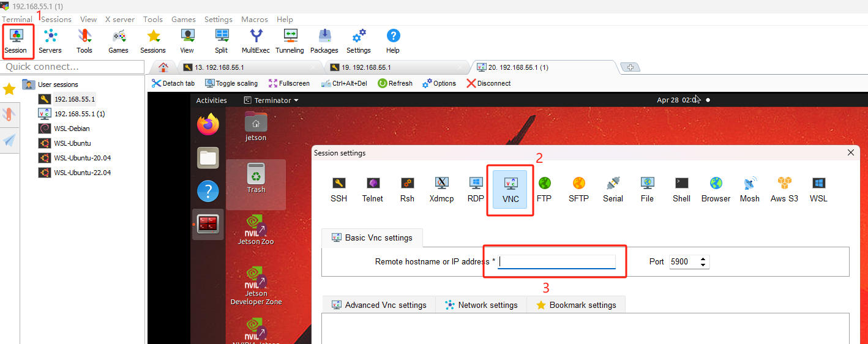Image resolution: width=868 pixels, height=344 pixels.
Task: Open the Jetson Developer Zone desktop shortcut
Action: coord(256,285)
